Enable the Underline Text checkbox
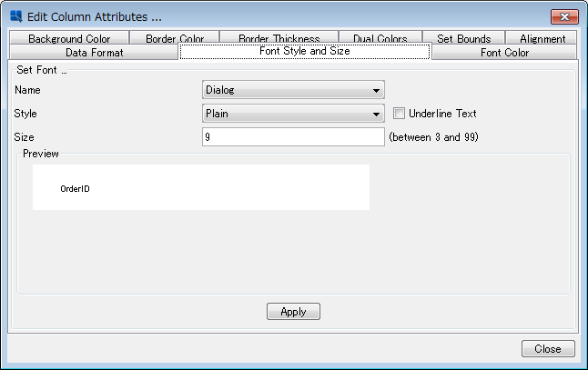Viewport: 588px width, 370px height. (x=399, y=113)
